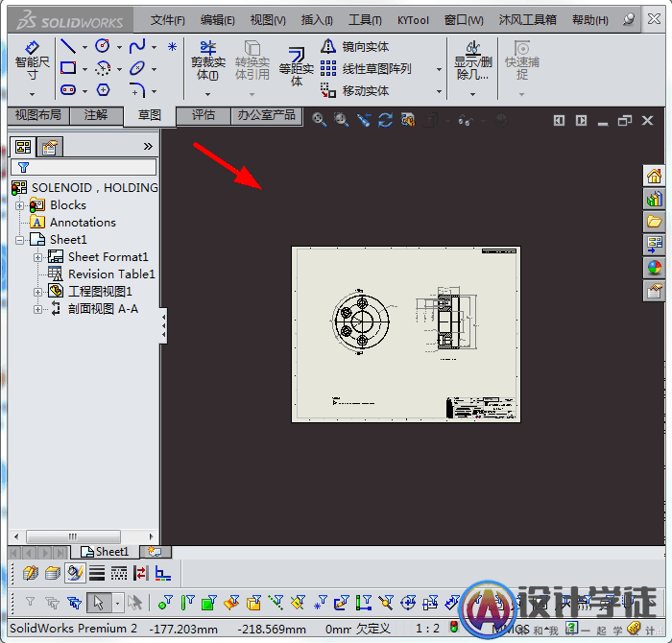Viewport: 672px width, 643px height.
Task: Click the Zoom to Fit magnifier icon
Action: click(x=319, y=120)
